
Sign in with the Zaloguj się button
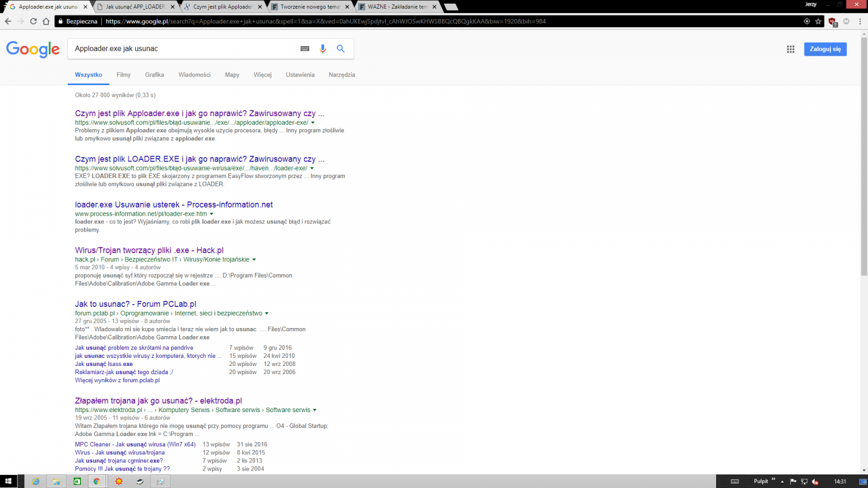point(825,49)
